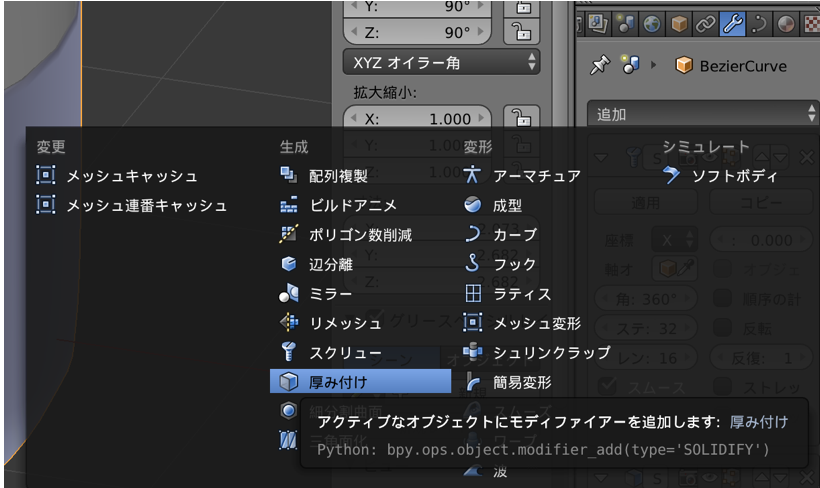820x488 pixels.
Task: Click the rotation Y 90° value field
Action: [417, 7]
